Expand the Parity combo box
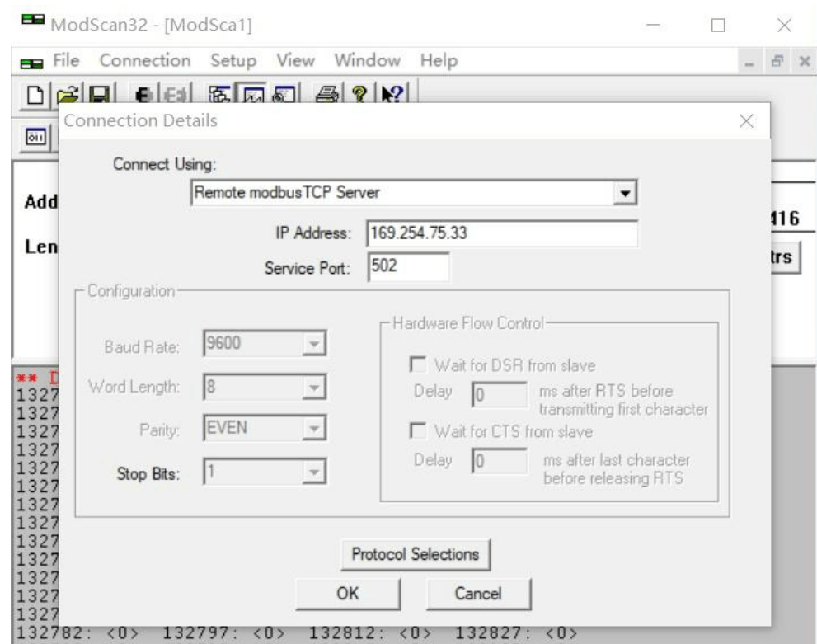Screen dimensions: 817x644 313,428
